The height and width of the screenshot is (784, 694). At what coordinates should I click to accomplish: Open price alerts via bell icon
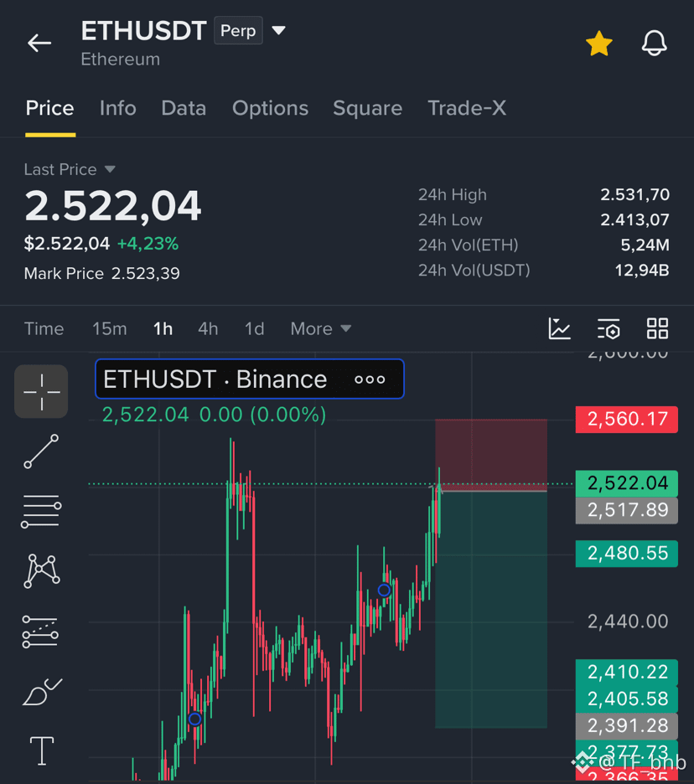[x=655, y=43]
